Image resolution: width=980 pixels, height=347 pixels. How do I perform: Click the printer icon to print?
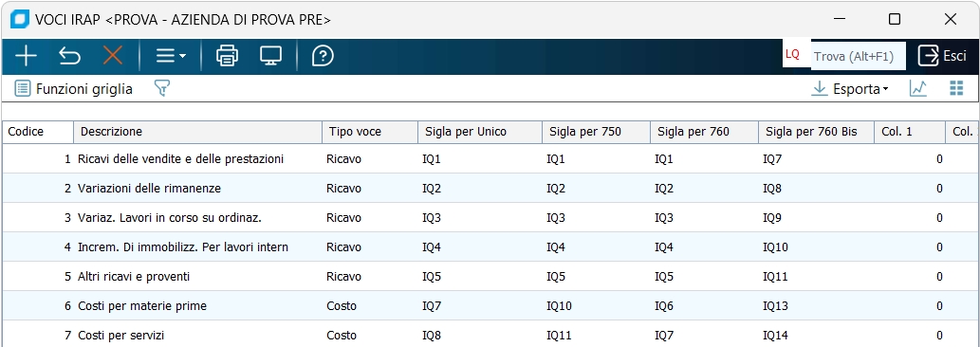point(227,56)
